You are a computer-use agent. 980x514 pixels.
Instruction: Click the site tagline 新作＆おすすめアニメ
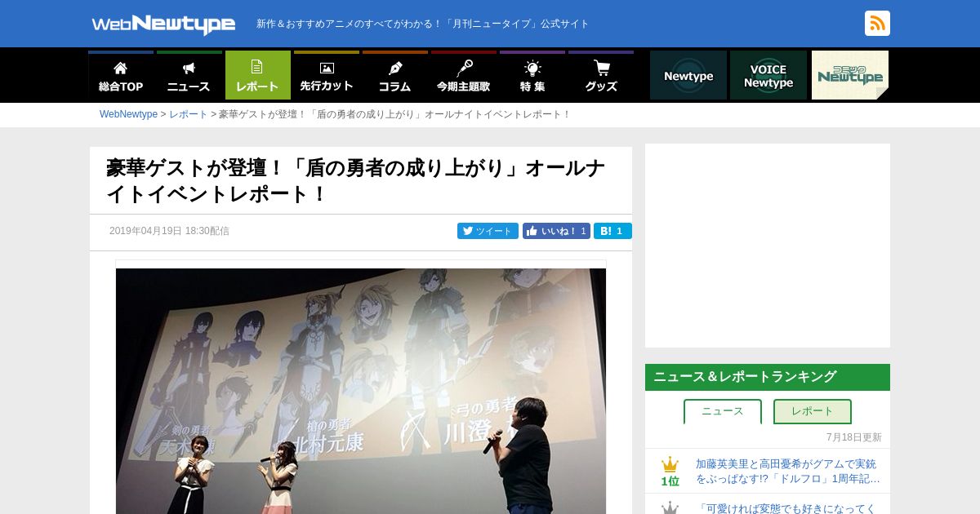click(x=422, y=24)
